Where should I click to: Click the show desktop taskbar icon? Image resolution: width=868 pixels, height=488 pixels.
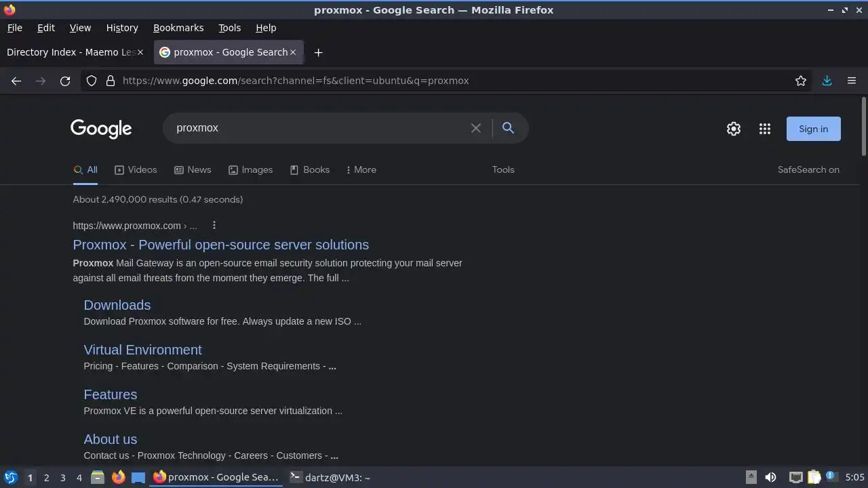138,477
